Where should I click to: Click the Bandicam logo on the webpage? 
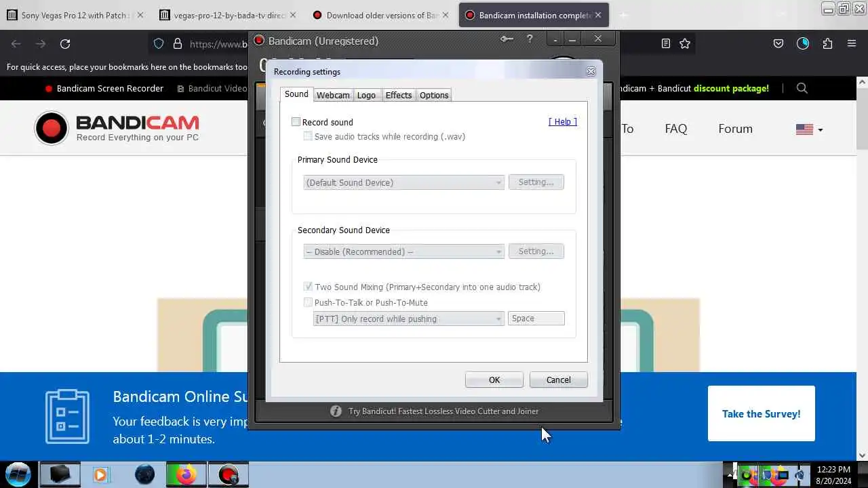pos(117,128)
